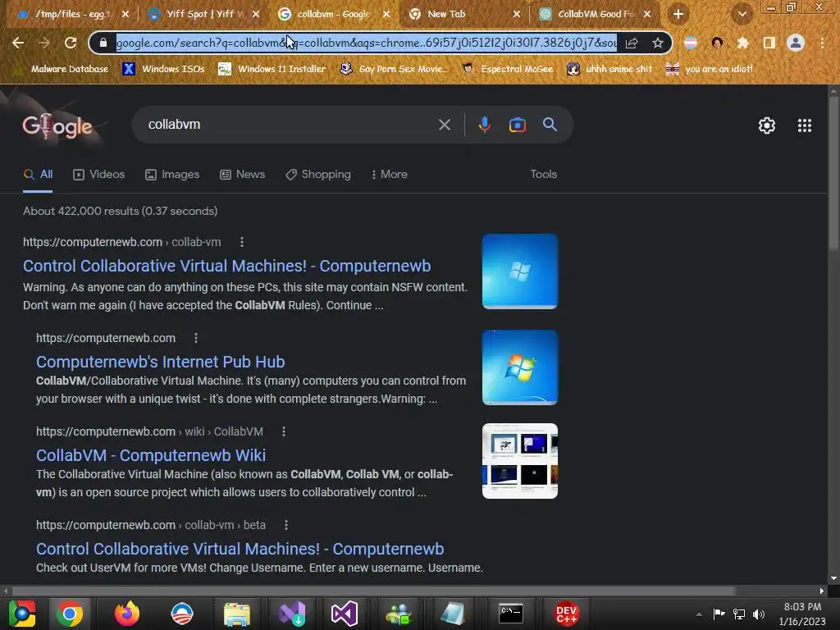
Task: Reload the current page
Action: [x=71, y=43]
